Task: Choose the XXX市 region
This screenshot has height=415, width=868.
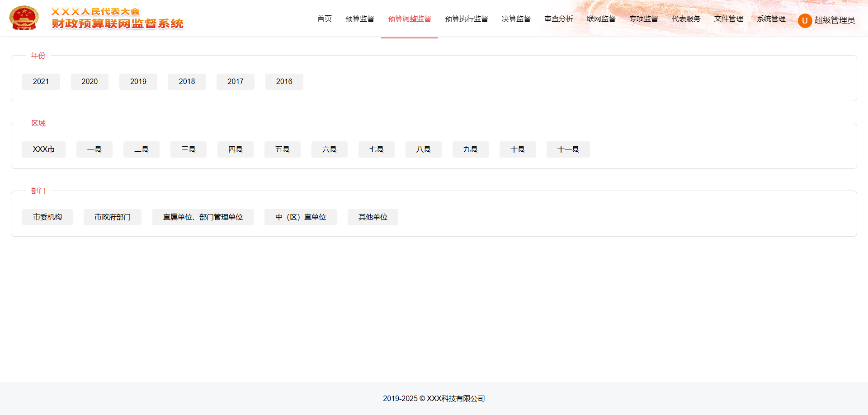Action: 44,149
